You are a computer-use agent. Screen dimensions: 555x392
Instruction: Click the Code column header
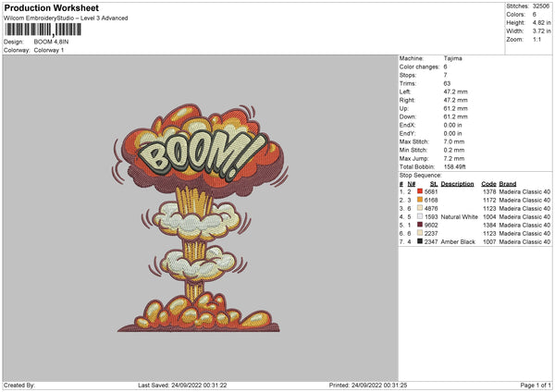(x=488, y=183)
